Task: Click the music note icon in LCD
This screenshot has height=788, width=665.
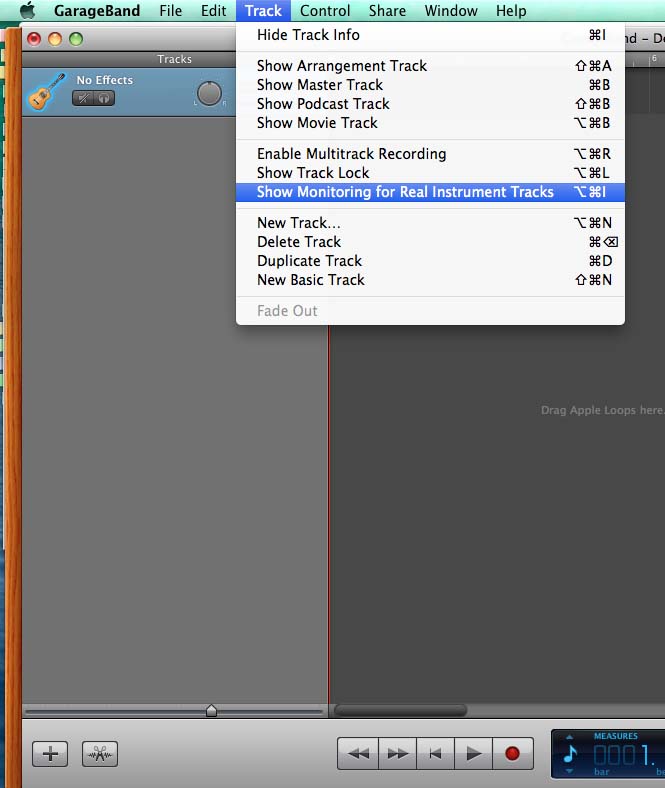Action: [x=570, y=754]
